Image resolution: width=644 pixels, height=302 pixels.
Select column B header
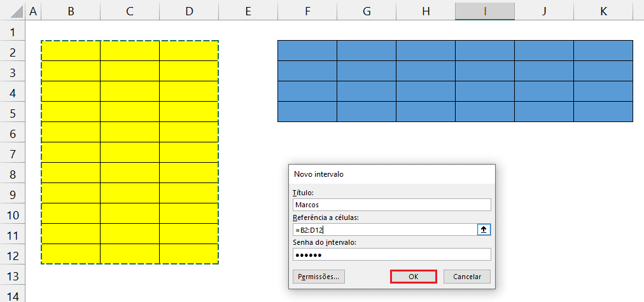tap(71, 11)
